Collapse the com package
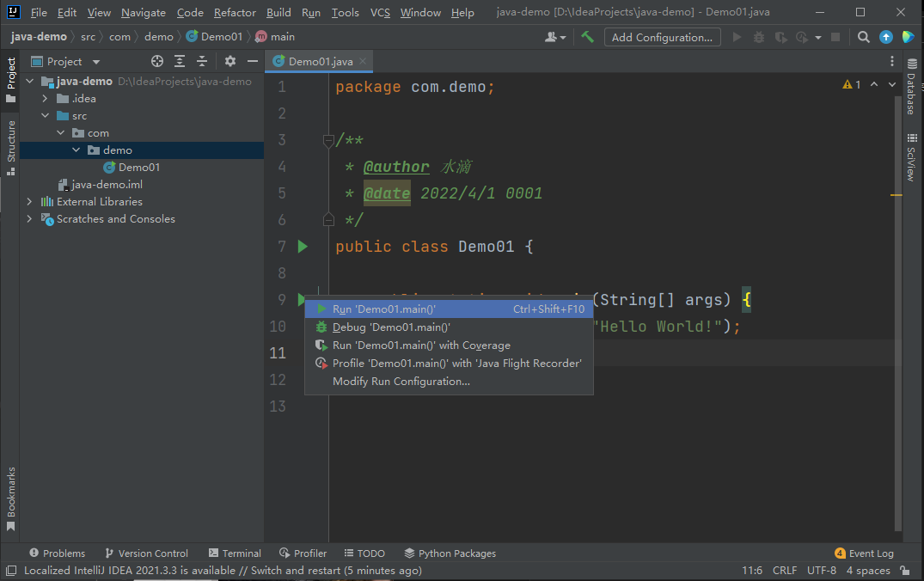 pyautogui.click(x=61, y=132)
